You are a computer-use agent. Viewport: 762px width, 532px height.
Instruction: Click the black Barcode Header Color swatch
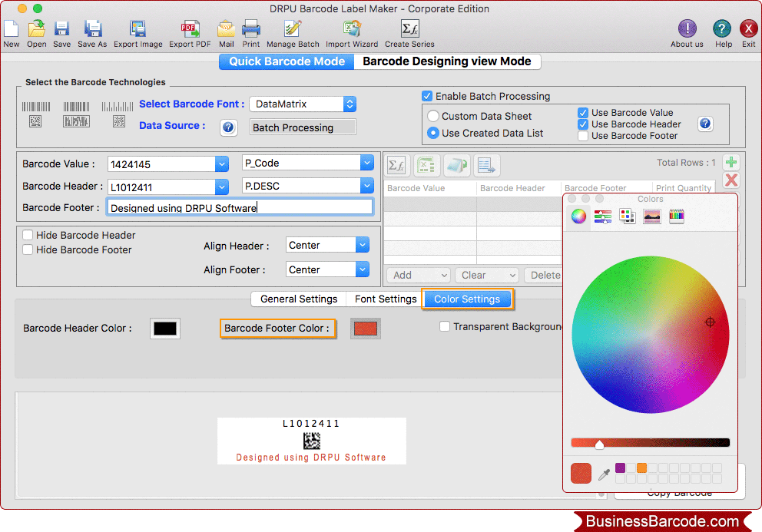tap(164, 329)
